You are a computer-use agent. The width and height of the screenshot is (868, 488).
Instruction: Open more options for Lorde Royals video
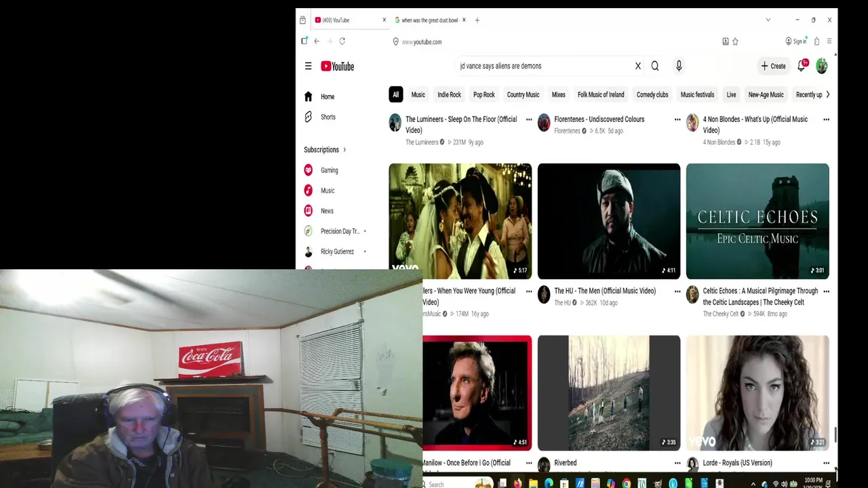(826, 463)
